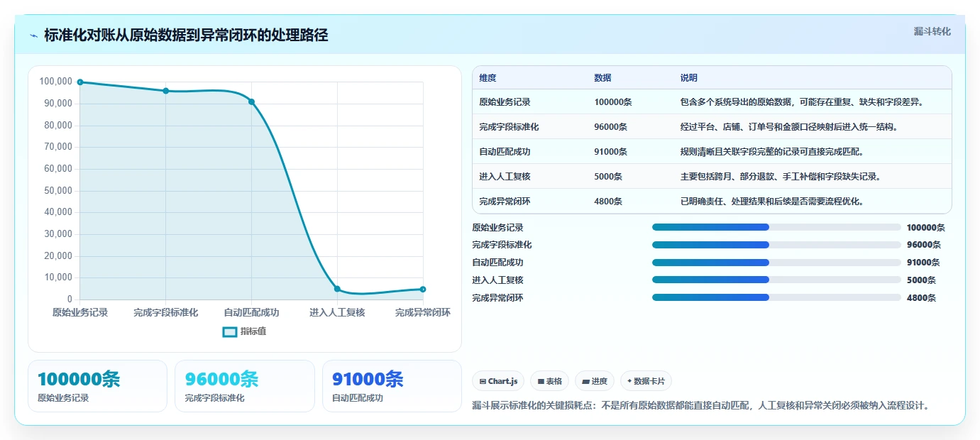
Task: Click the chart data point for 自动匹配成功
Action: point(251,101)
